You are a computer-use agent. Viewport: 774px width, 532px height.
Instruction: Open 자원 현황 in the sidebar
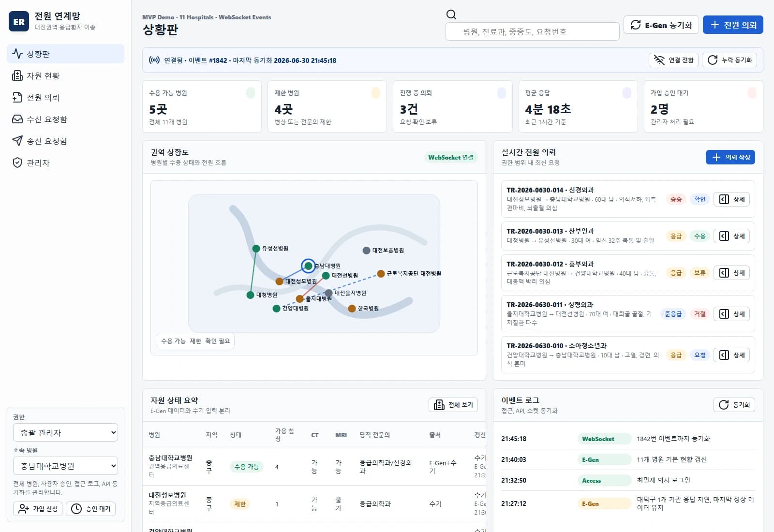pyautogui.click(x=65, y=75)
